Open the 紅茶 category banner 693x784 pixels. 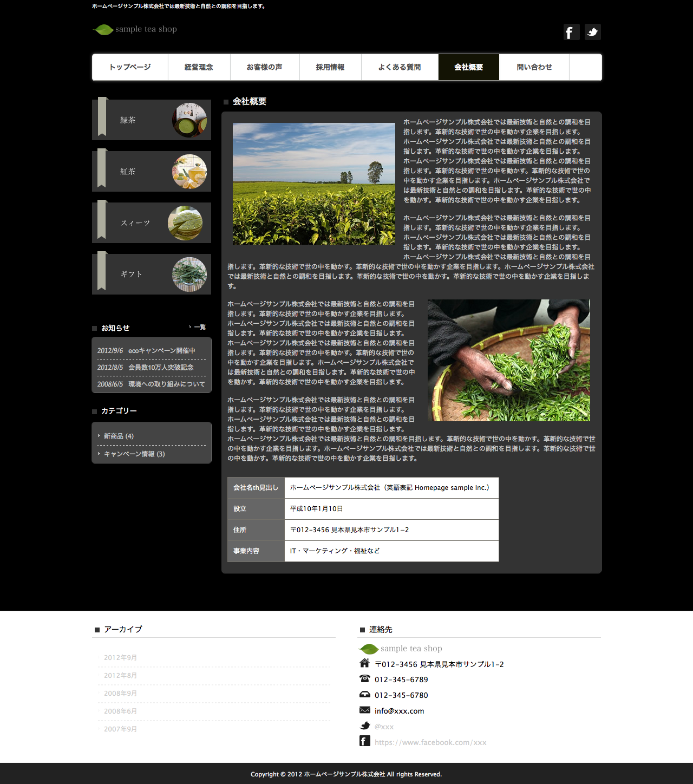pos(152,172)
